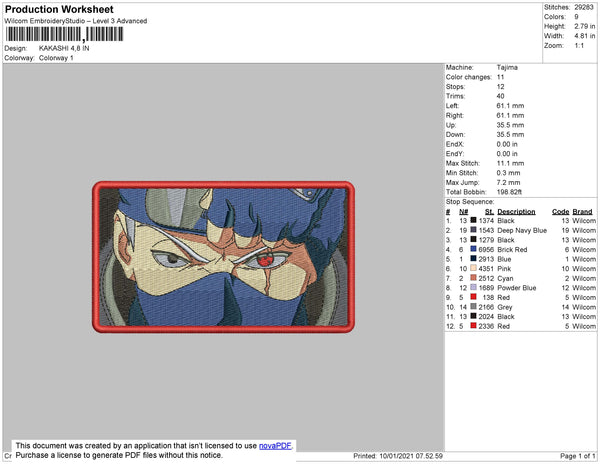
Task: Select the Powder Blue 1689 swatch
Action: coord(473,287)
